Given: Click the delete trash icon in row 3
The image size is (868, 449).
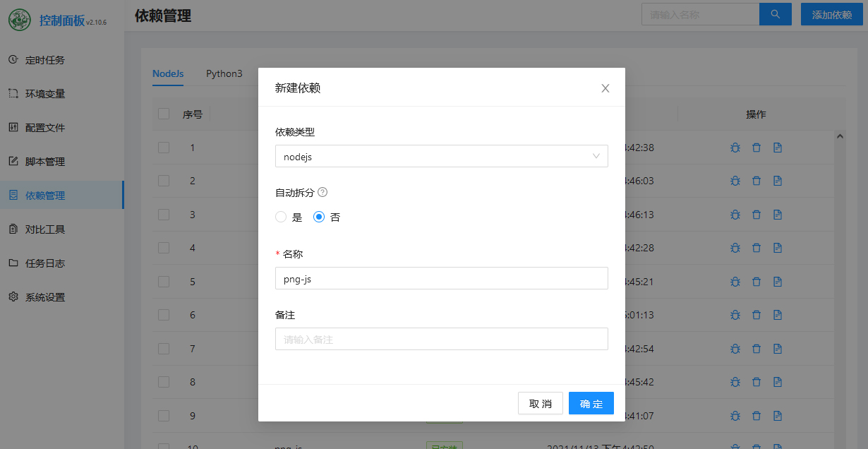Looking at the screenshot, I should (756, 215).
